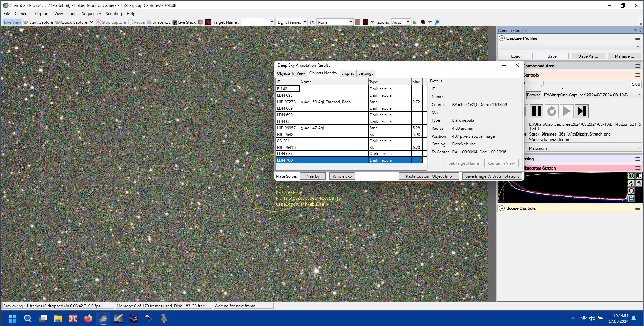This screenshot has width=644, height=326.
Task: Toggle the half-circle contrast icon in histogram
Action: [639, 176]
